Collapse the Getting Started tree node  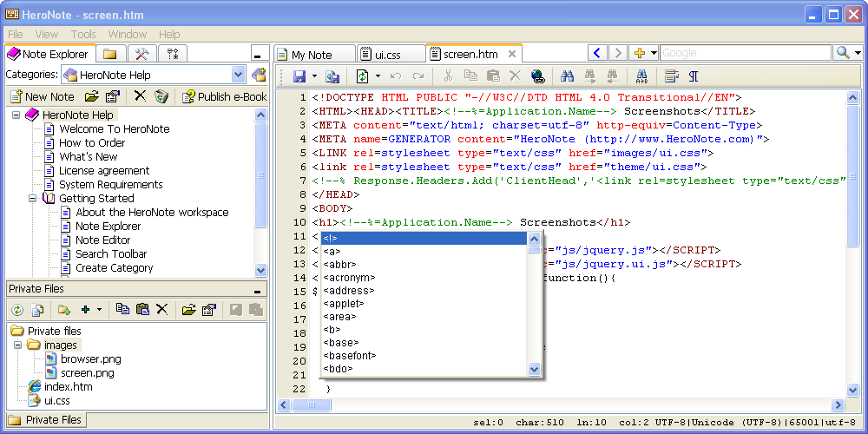32,198
